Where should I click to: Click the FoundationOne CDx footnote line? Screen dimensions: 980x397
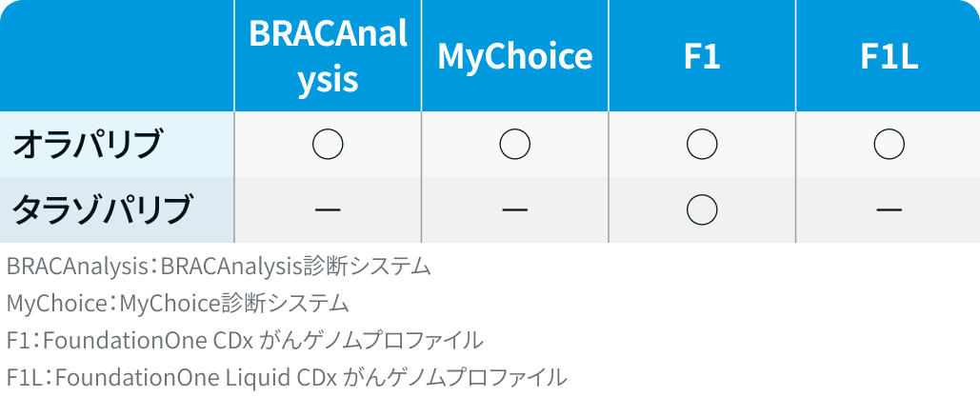244,341
